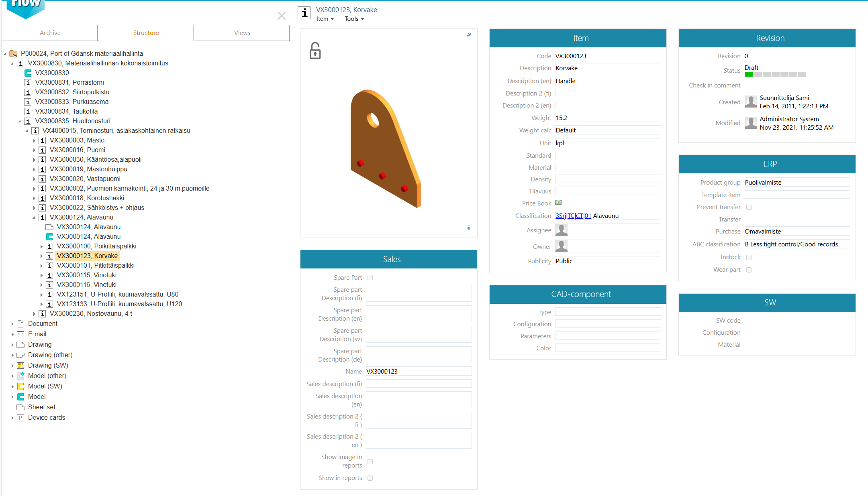Click the Draft status progress bar
Screen dimensions: 868x496
(775, 74)
